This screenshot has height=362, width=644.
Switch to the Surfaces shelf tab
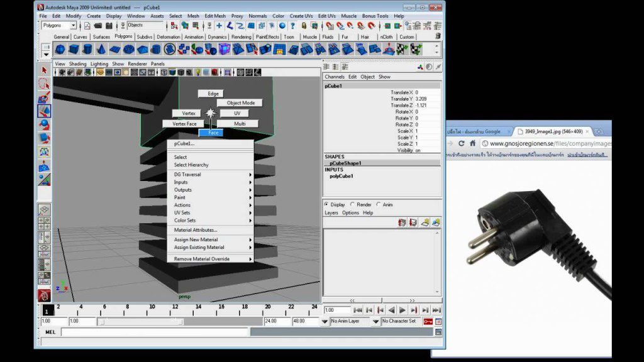101,37
